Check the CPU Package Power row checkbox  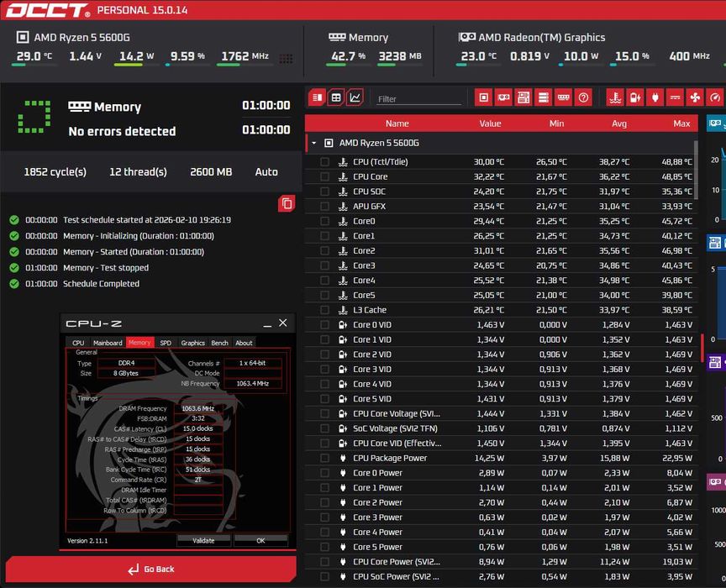pos(324,459)
